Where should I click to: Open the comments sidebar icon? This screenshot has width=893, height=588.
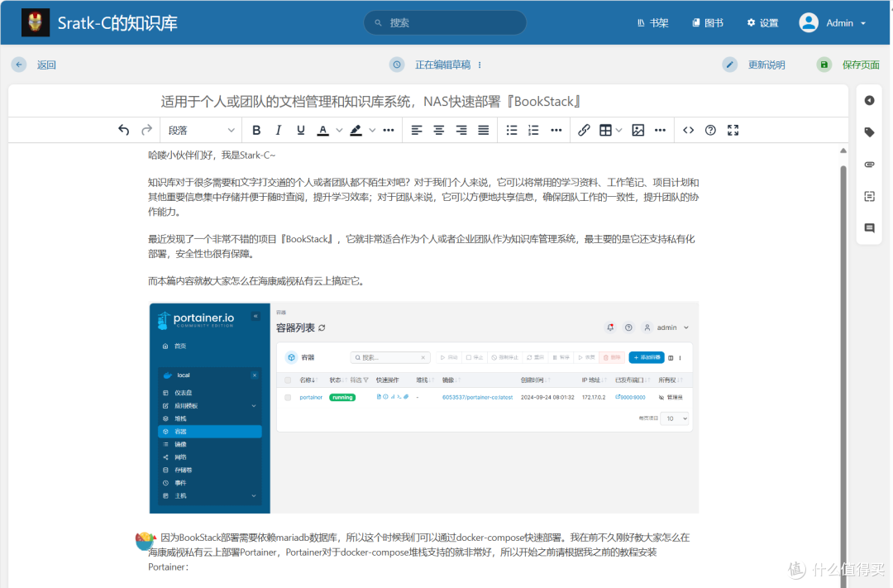point(869,228)
